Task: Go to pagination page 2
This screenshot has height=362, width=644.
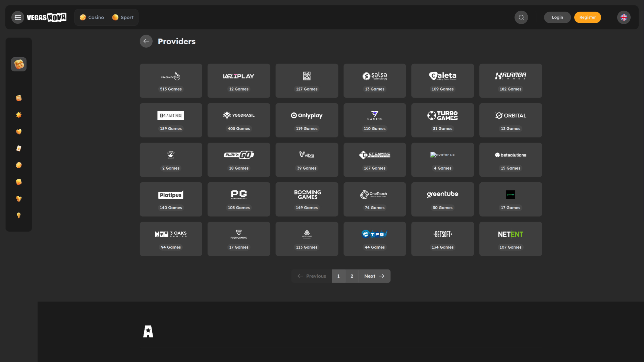Action: (352, 276)
